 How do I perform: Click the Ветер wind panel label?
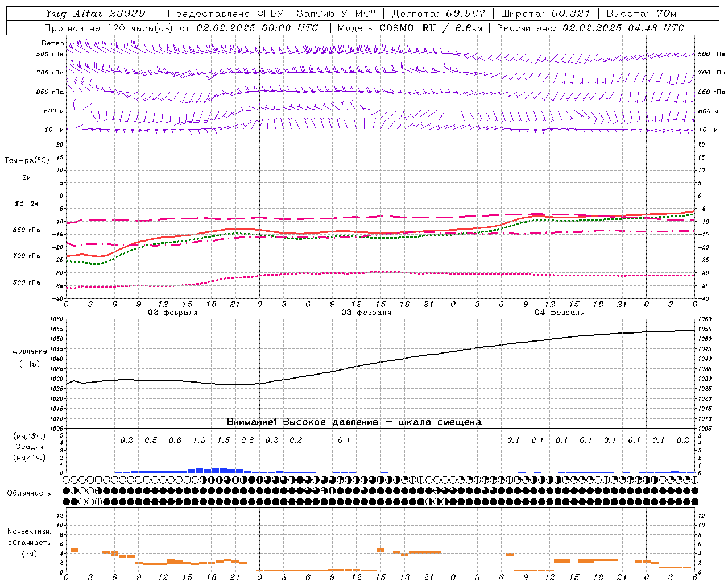click(52, 43)
